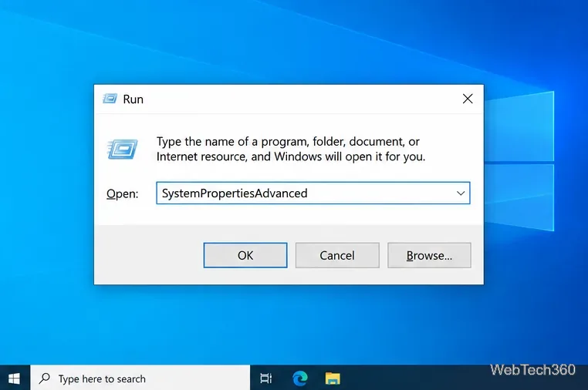Click the large Run icon beside the description

[x=122, y=149]
